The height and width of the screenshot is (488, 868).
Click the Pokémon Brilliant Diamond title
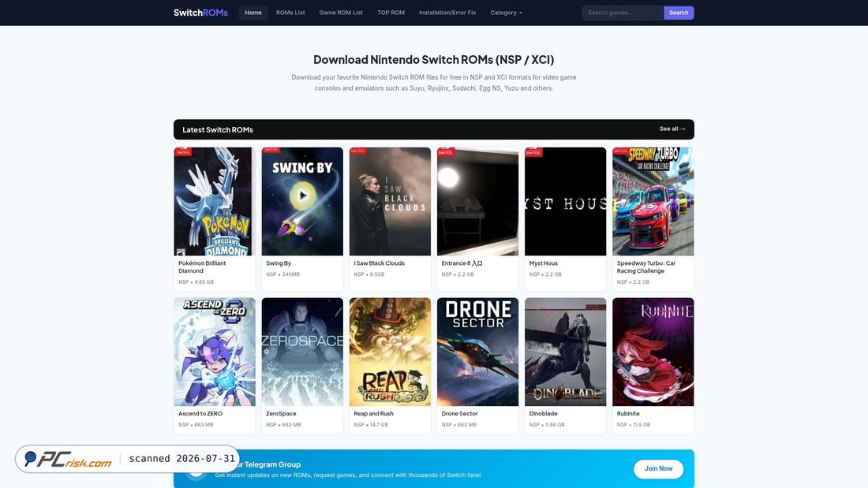point(202,267)
